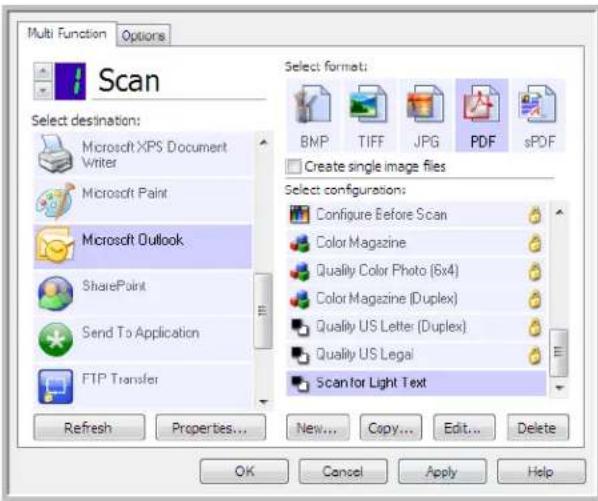Screen dimensions: 598x501
Task: Click the configuration list scroll up arrow
Action: (559, 212)
